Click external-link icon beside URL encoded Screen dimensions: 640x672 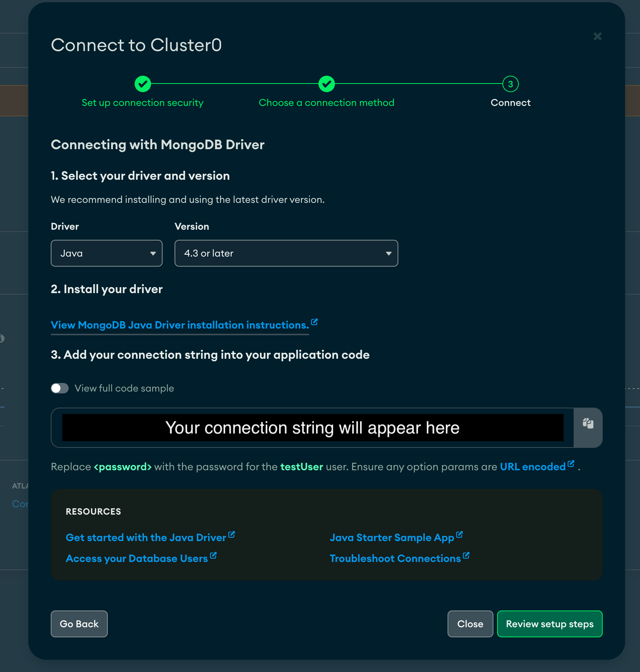pyautogui.click(x=571, y=464)
